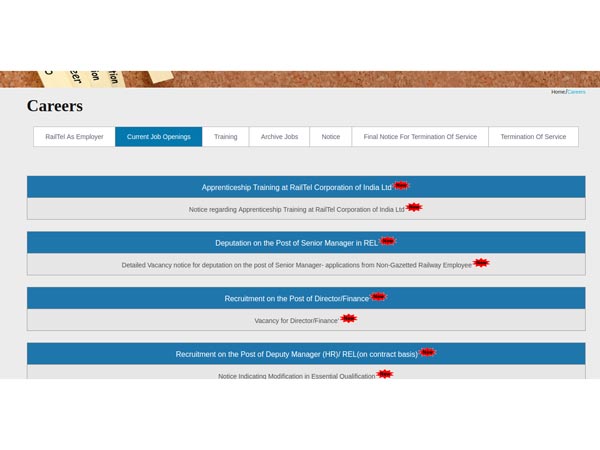
Task: Click New badge beside Deputation Senior Manager header
Action: [388, 241]
